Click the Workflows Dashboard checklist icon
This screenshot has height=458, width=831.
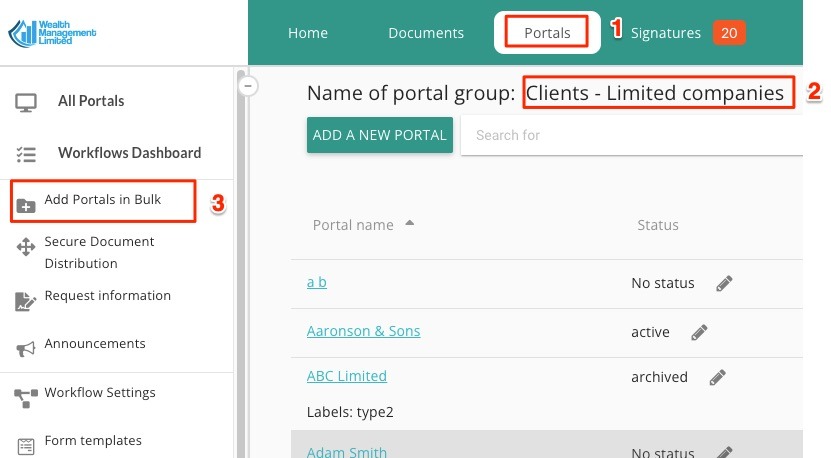tap(27, 154)
